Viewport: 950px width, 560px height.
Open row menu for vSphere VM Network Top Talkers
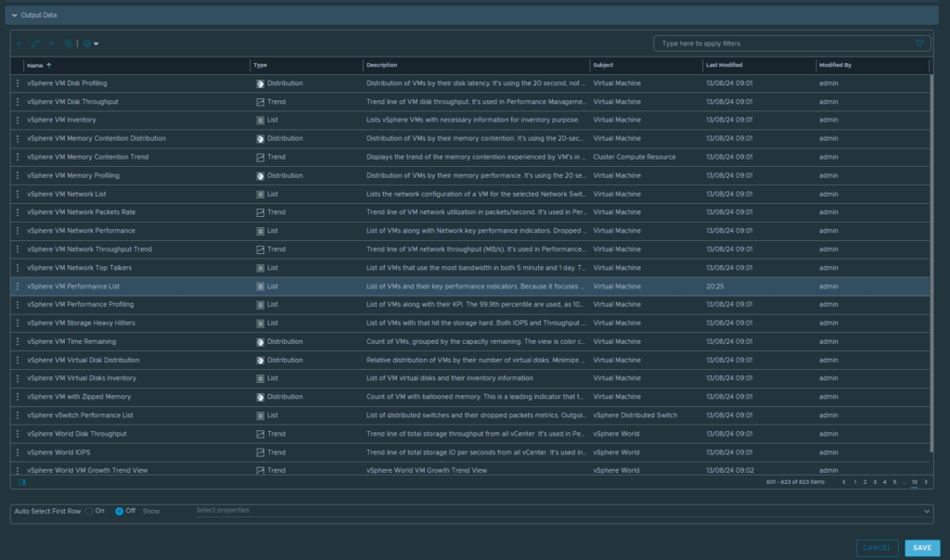18,268
